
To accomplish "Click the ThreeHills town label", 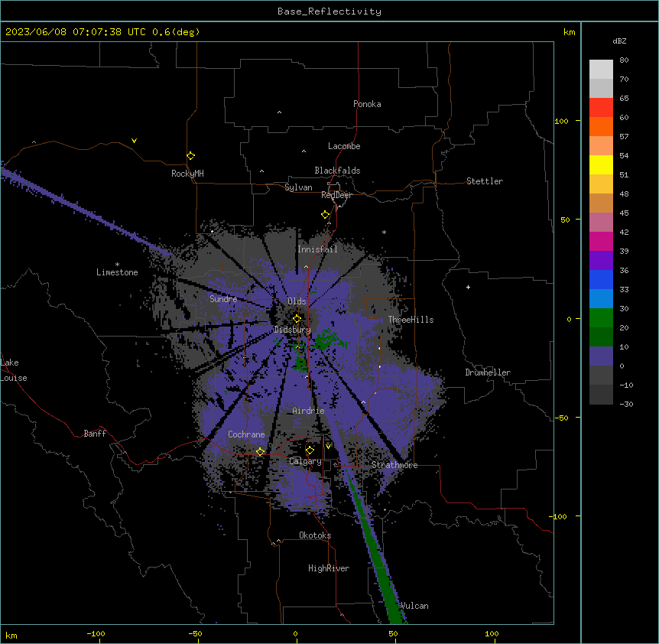I will tap(411, 320).
